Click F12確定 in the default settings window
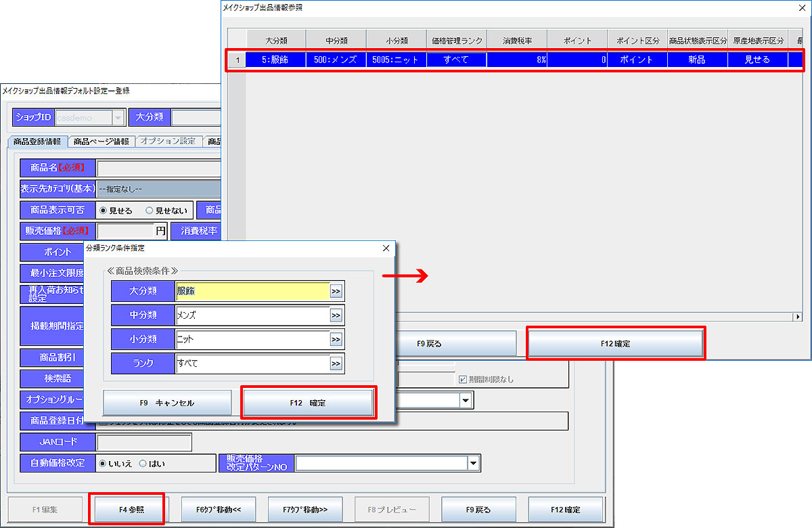812x528 pixels. (566, 509)
